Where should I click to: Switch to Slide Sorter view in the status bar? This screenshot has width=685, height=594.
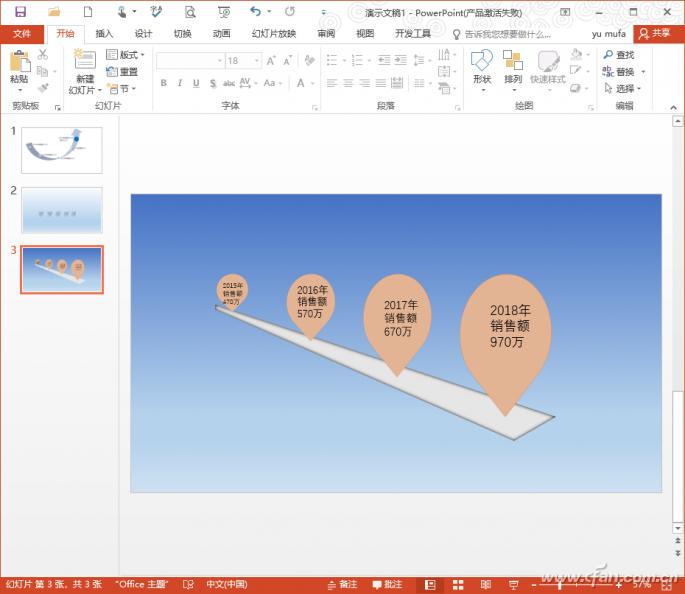[458, 585]
